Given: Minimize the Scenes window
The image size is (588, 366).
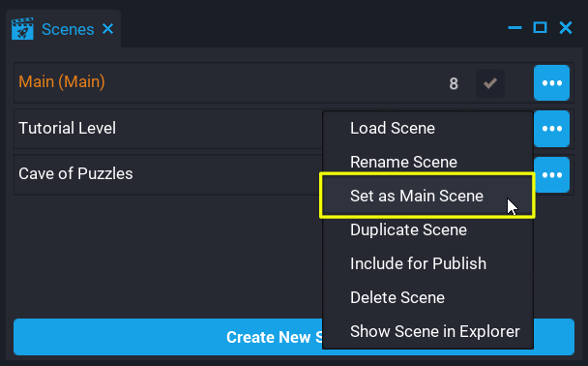Looking at the screenshot, I should [514, 28].
